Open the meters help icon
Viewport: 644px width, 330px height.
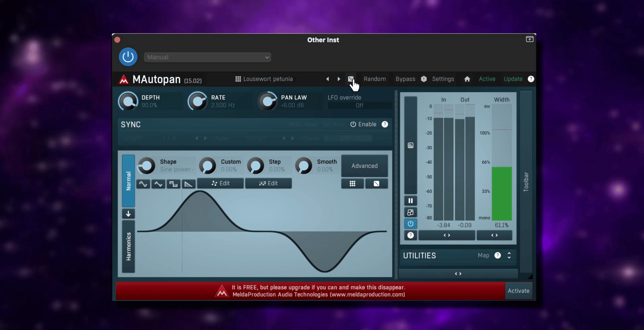411,235
